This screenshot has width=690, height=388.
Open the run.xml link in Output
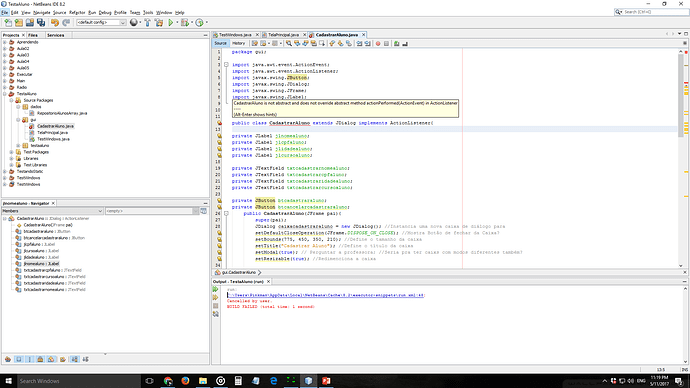(326, 295)
